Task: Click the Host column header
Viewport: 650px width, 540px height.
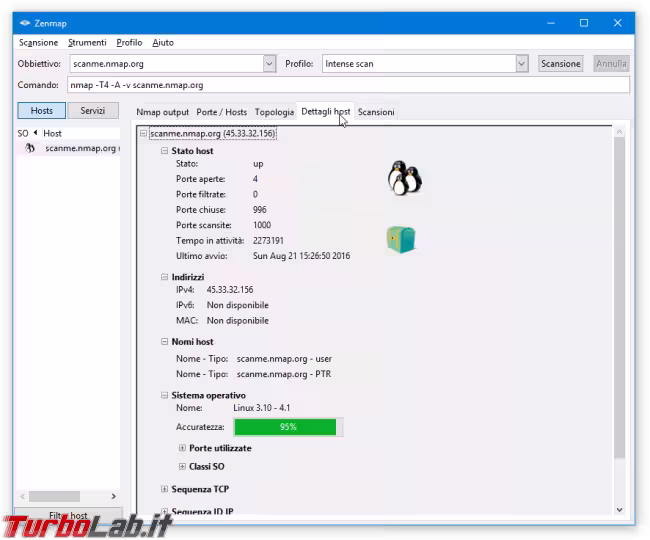Action: pos(52,133)
